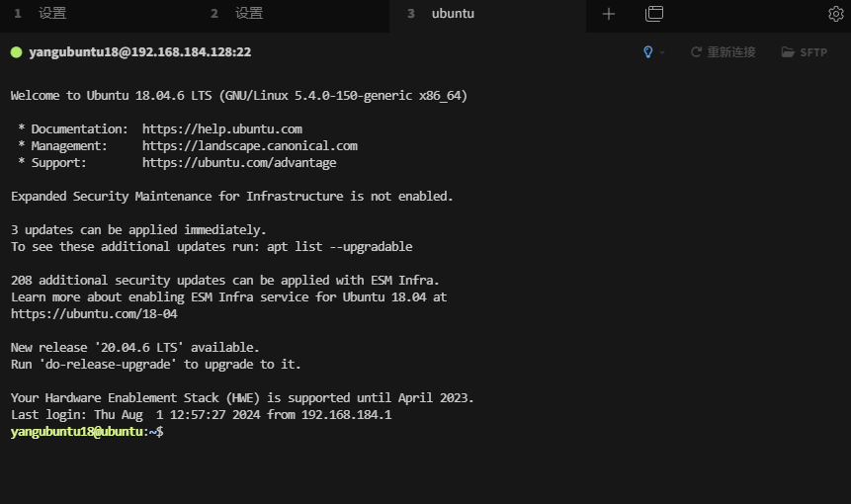
Task: Click the landscape.canonical.com management URL
Action: point(249,146)
